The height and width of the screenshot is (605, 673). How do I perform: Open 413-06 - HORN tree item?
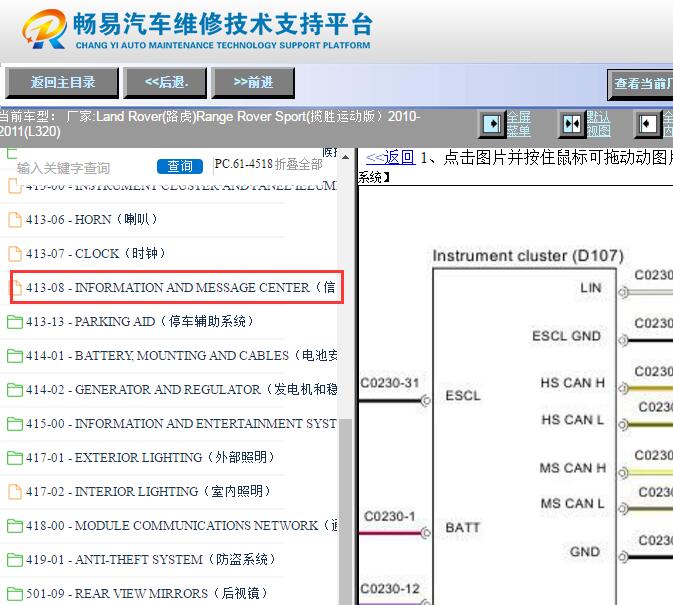(91, 219)
